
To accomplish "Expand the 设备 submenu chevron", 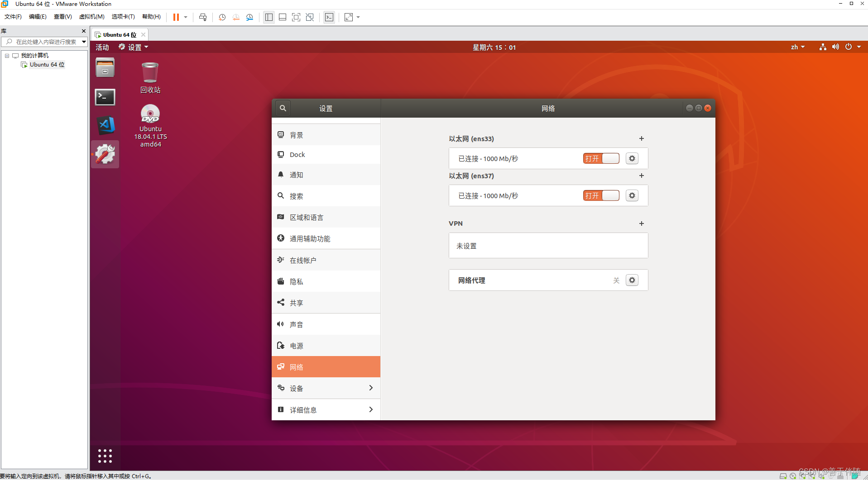I will pos(371,388).
